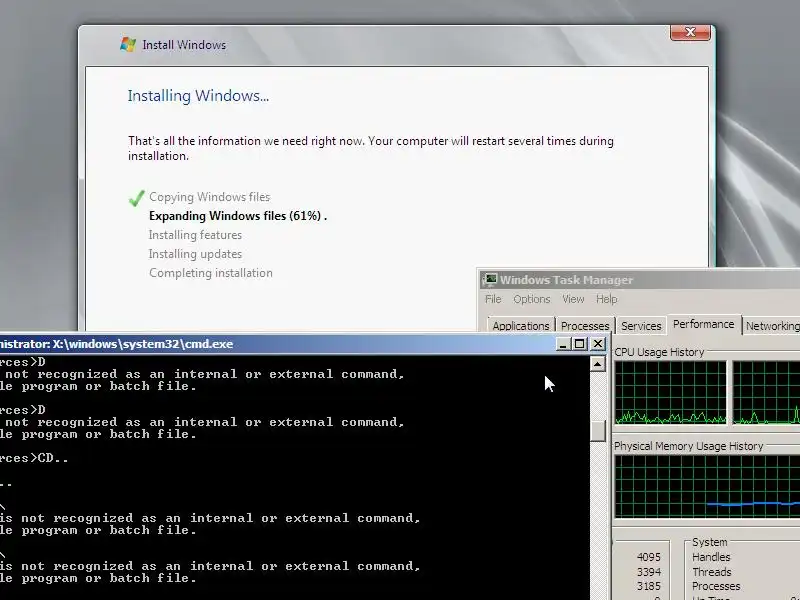Viewport: 800px width, 600px height.
Task: Switch to the Networking tab
Action: pyautogui.click(x=772, y=326)
